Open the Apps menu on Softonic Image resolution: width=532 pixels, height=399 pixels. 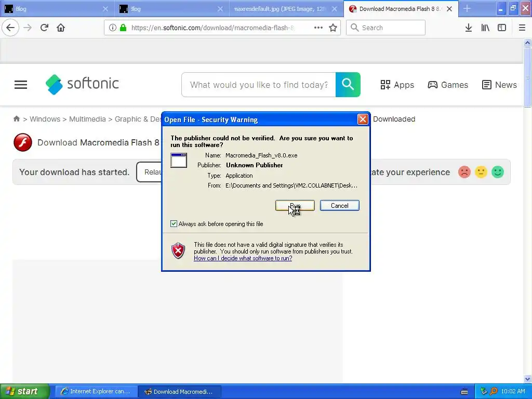click(397, 85)
